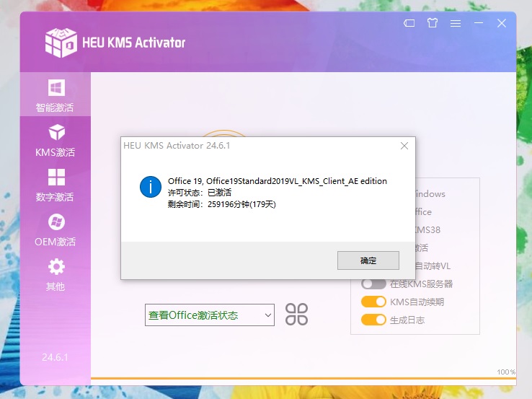532x399 pixels.
Task: Click the 确定 button in the dialog
Action: click(x=368, y=260)
